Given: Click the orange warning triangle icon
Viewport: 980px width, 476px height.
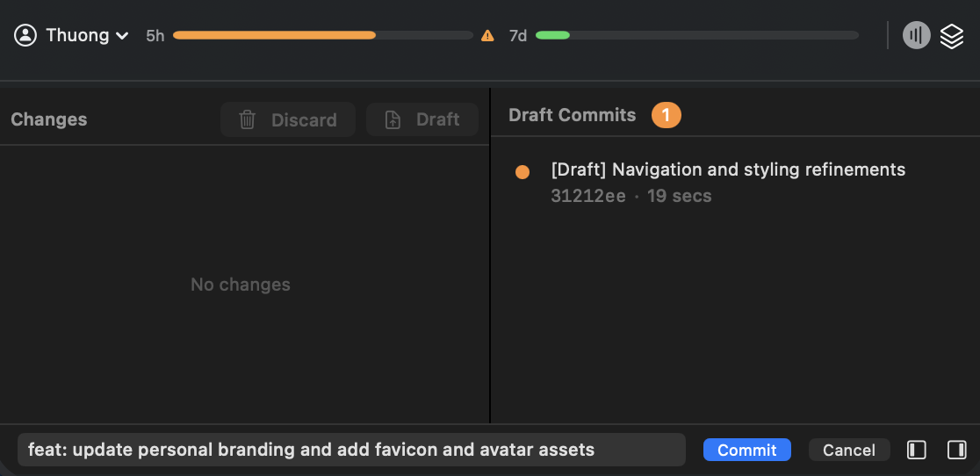Looking at the screenshot, I should pos(487,36).
